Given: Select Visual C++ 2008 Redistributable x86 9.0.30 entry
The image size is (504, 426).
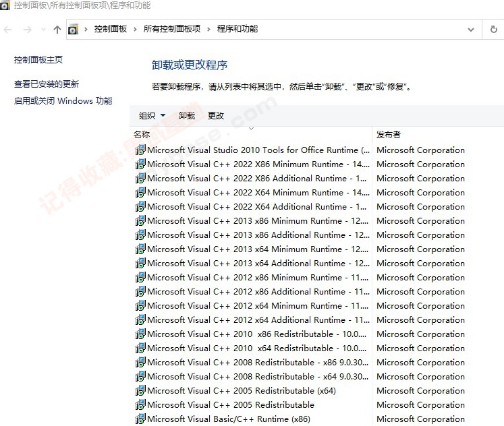Looking at the screenshot, I should click(258, 362).
